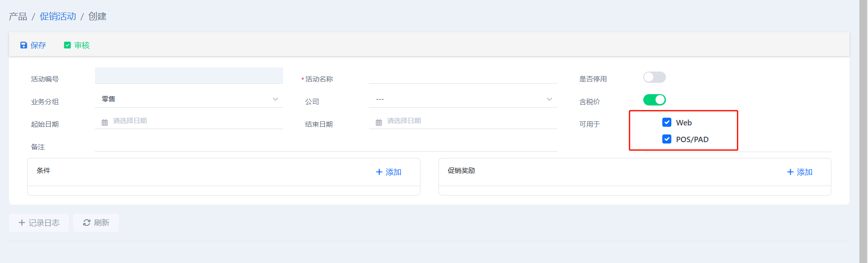Click the 可用于 label

pos(590,124)
